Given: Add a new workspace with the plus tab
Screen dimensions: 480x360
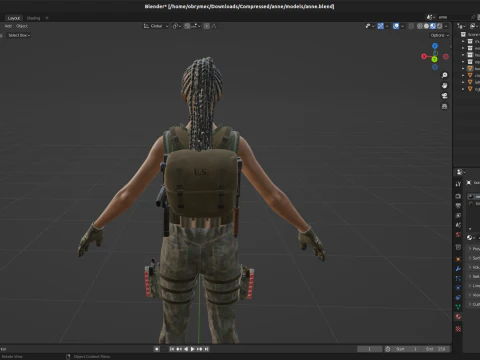Looking at the screenshot, I should pyautogui.click(x=47, y=18).
